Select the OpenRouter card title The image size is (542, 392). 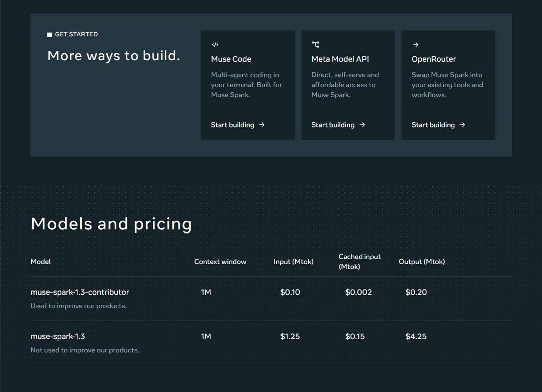pos(434,59)
